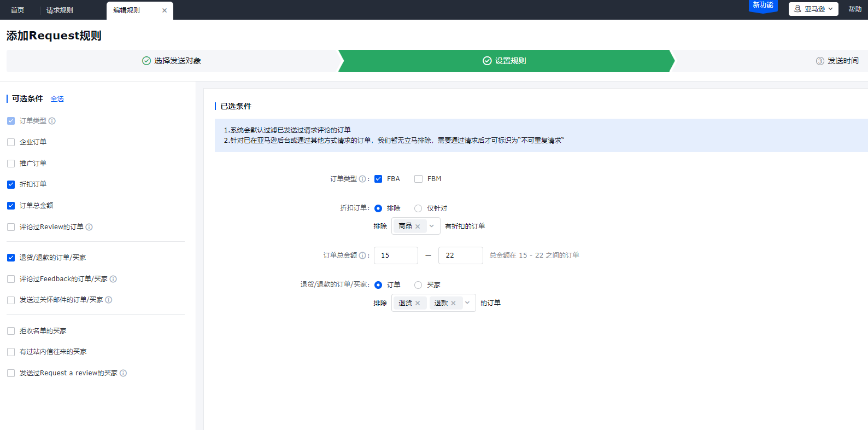Click info icon next to 订单类型 in left panel
Image resolution: width=868 pixels, height=430 pixels.
click(52, 121)
